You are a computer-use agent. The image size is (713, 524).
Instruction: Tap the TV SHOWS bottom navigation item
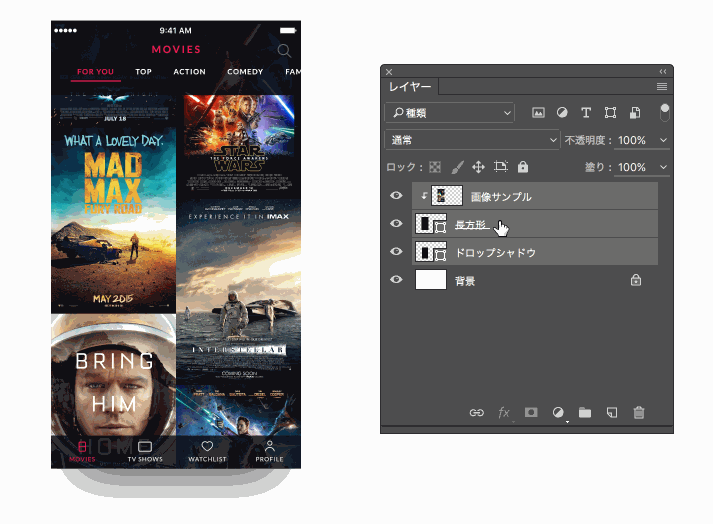[145, 451]
